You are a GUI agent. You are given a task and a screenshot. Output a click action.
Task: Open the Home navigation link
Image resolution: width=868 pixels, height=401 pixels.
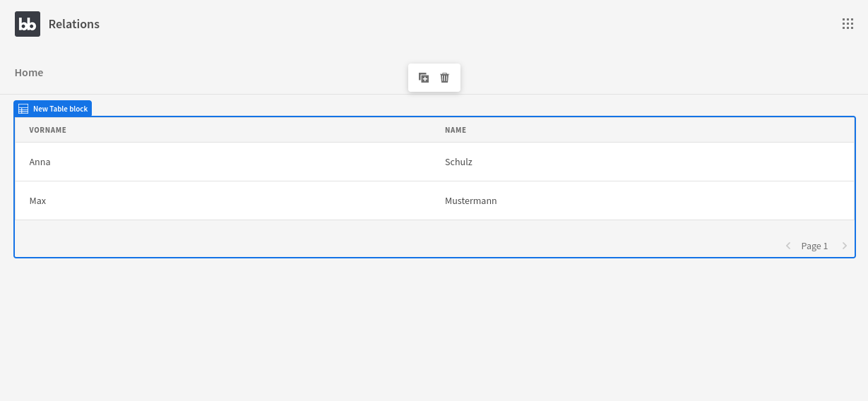(29, 73)
